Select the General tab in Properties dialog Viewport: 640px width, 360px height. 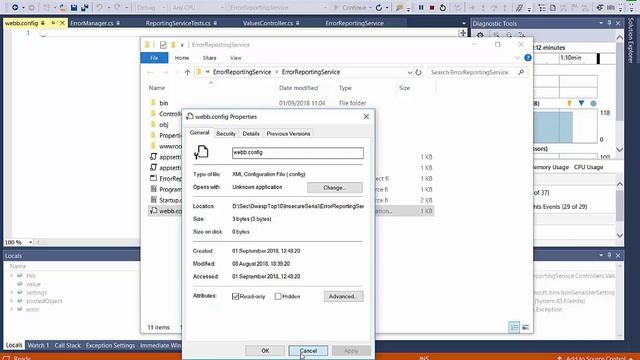tap(200, 133)
